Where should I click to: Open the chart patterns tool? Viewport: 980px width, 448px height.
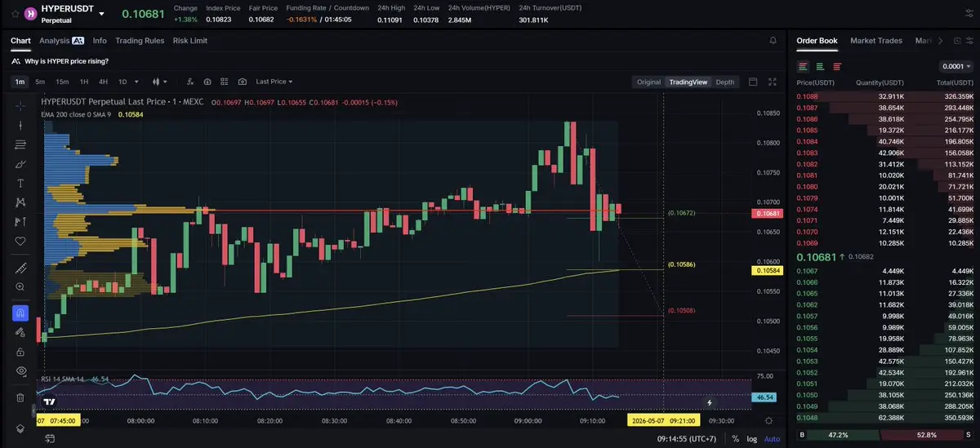pyautogui.click(x=20, y=202)
